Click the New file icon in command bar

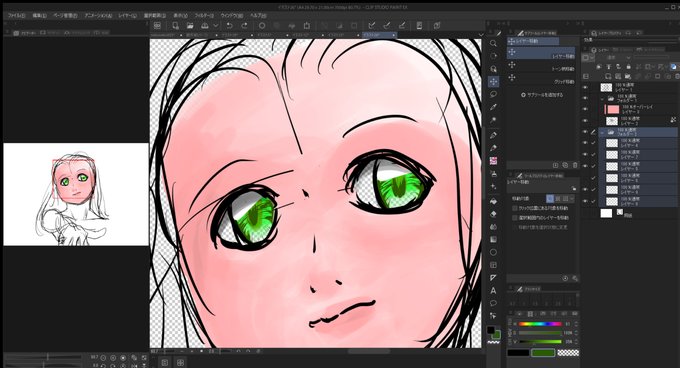point(175,26)
